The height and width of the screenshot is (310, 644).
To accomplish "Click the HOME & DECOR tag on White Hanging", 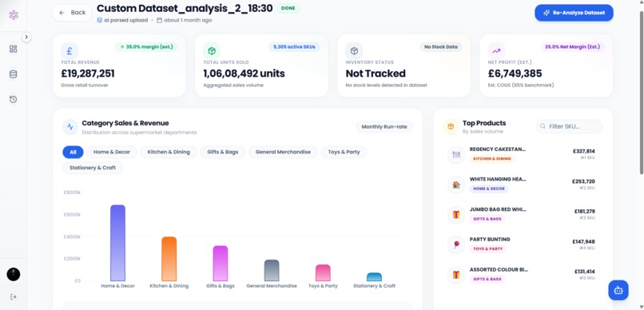I will [x=489, y=189].
